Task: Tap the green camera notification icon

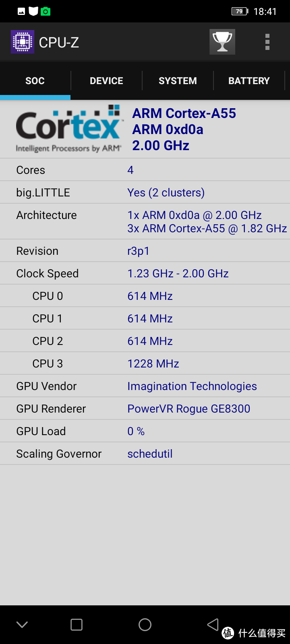Action: point(46,11)
